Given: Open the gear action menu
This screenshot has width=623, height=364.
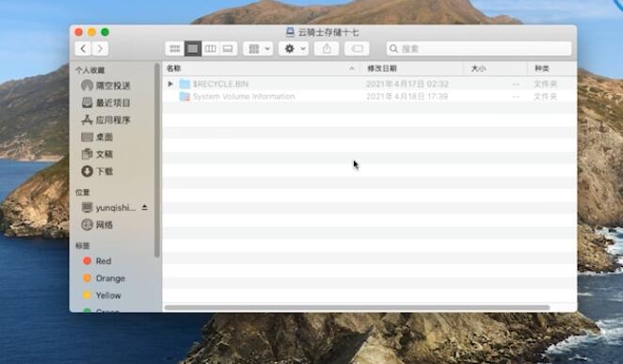Looking at the screenshot, I should [x=294, y=48].
